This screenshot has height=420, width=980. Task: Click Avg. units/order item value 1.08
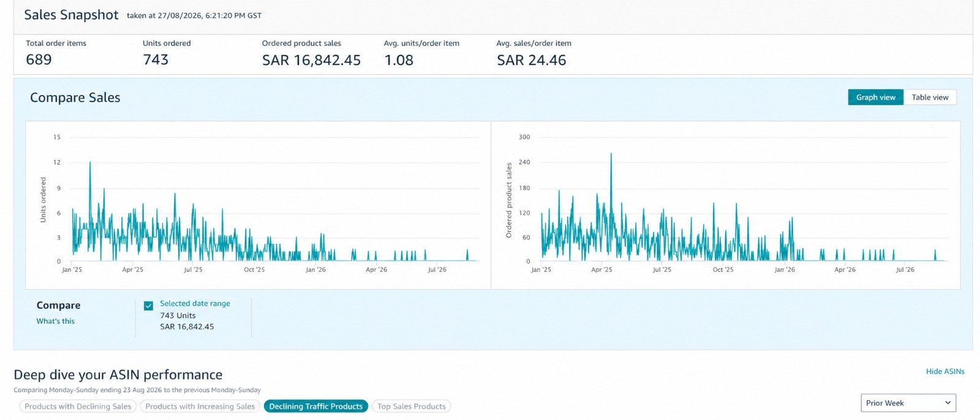[x=399, y=60]
